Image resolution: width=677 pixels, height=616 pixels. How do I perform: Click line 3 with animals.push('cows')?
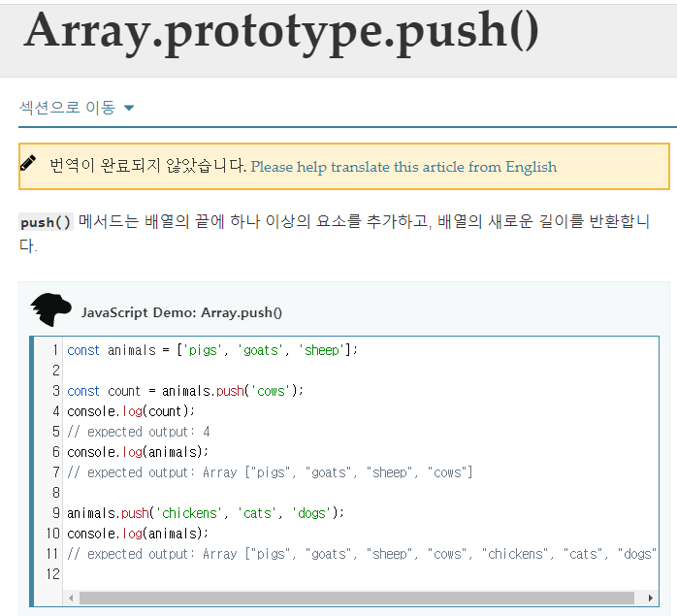click(x=185, y=391)
